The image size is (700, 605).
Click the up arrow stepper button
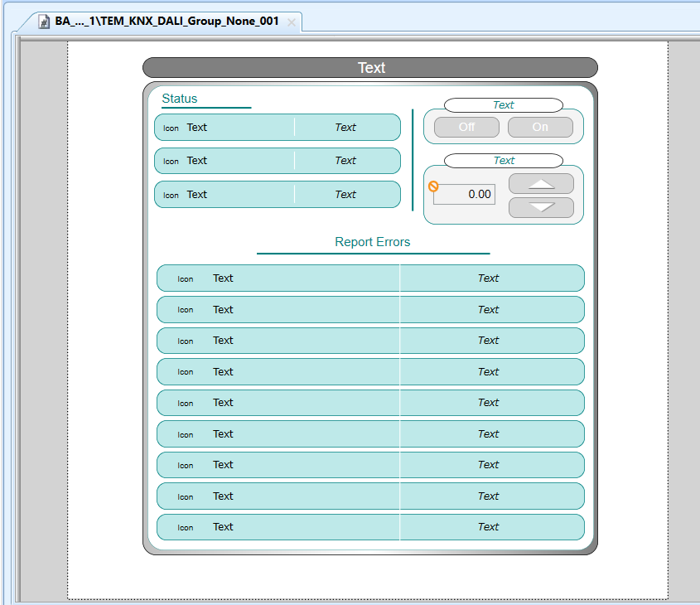coord(541,184)
